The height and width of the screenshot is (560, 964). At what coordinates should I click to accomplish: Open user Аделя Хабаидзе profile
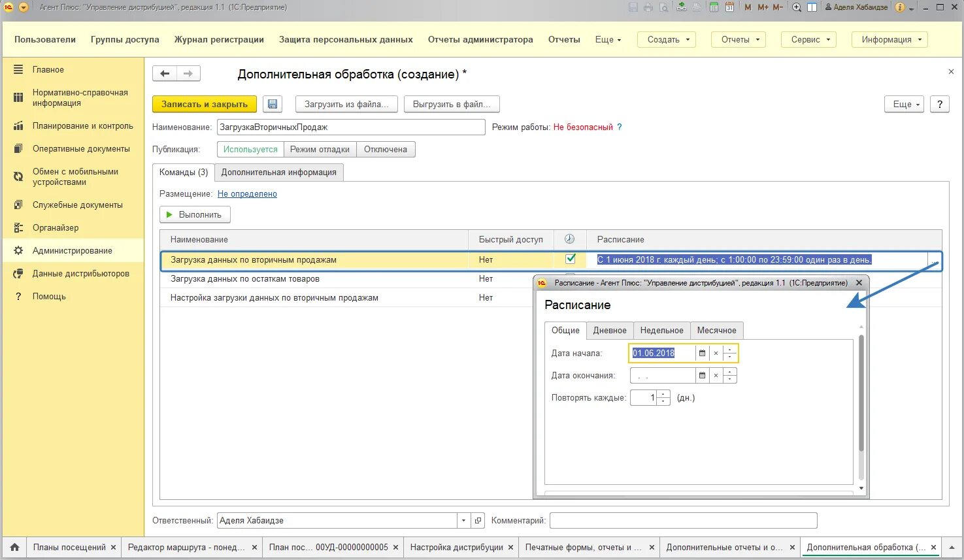pyautogui.click(x=856, y=7)
